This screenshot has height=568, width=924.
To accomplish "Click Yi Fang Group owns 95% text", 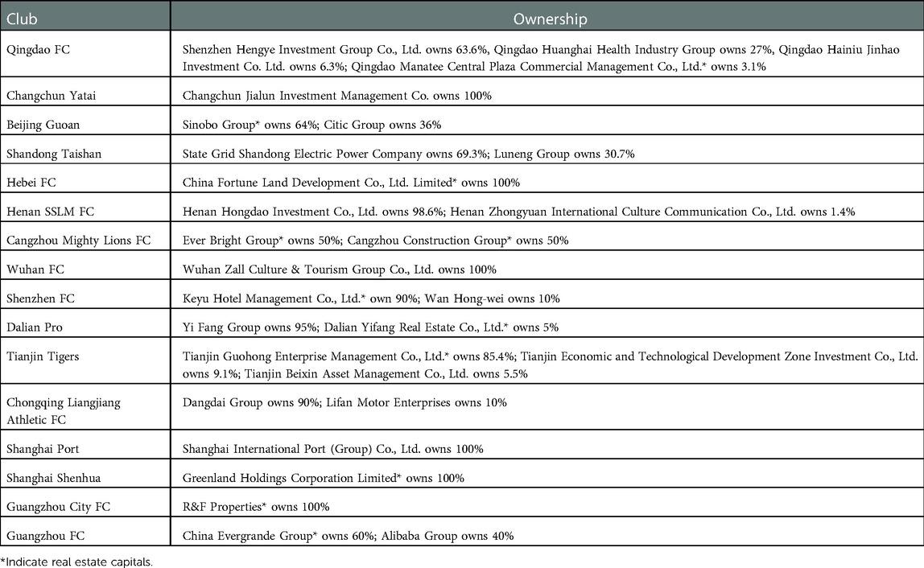I will pos(250,327).
